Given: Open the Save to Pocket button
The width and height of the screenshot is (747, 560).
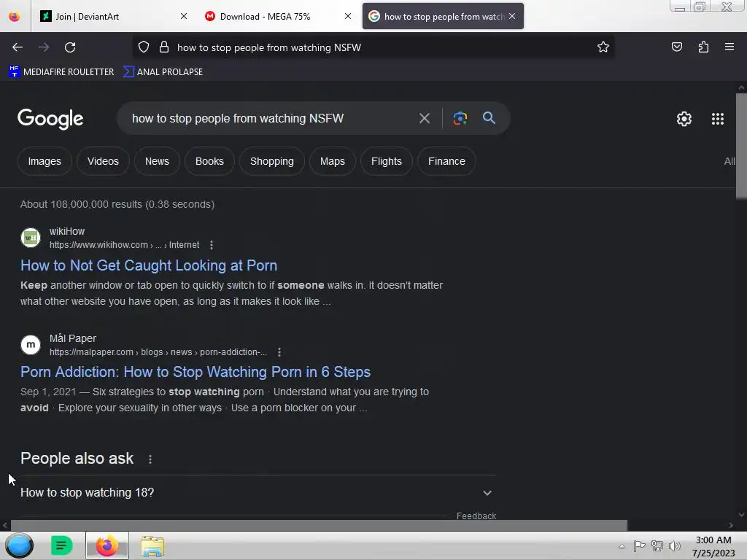Looking at the screenshot, I should [x=676, y=47].
